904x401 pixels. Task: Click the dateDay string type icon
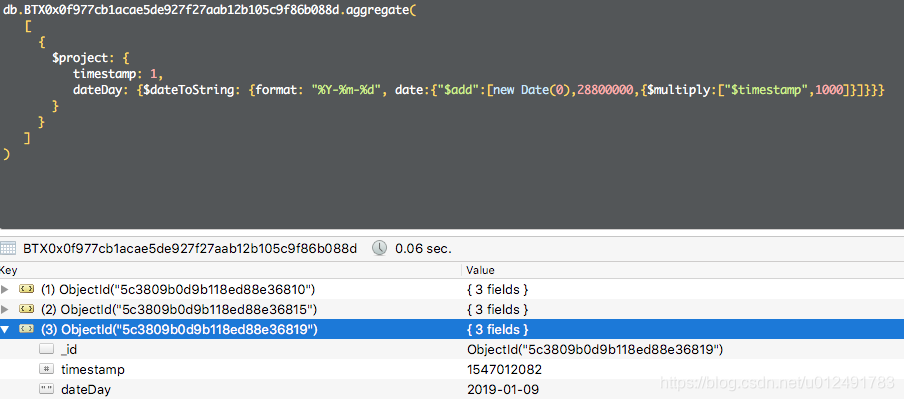(47, 389)
